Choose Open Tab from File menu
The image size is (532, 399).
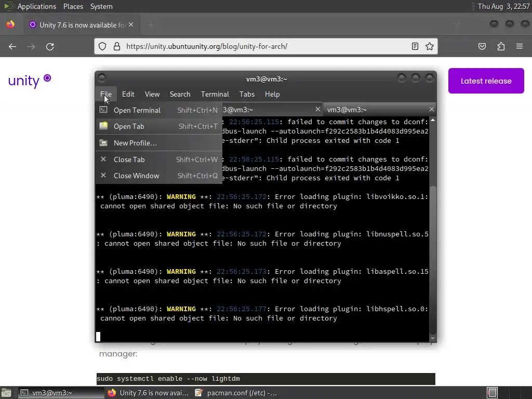[x=159, y=126]
